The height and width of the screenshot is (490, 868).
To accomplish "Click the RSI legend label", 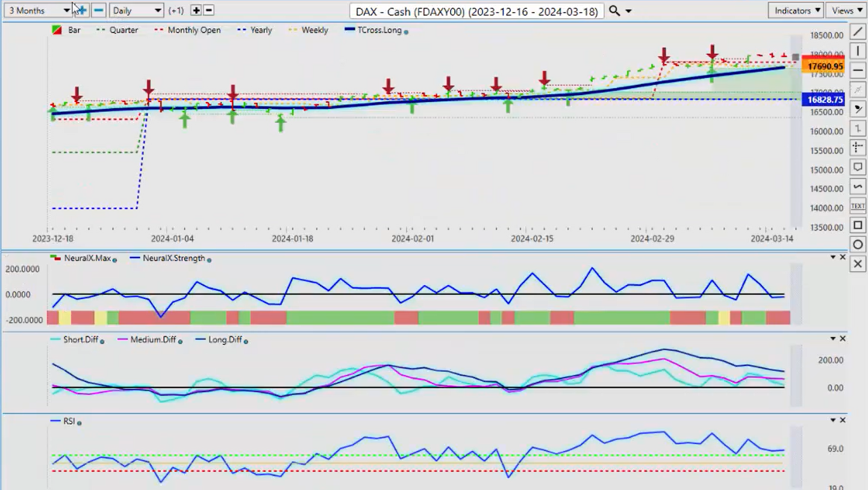I will pos(69,421).
